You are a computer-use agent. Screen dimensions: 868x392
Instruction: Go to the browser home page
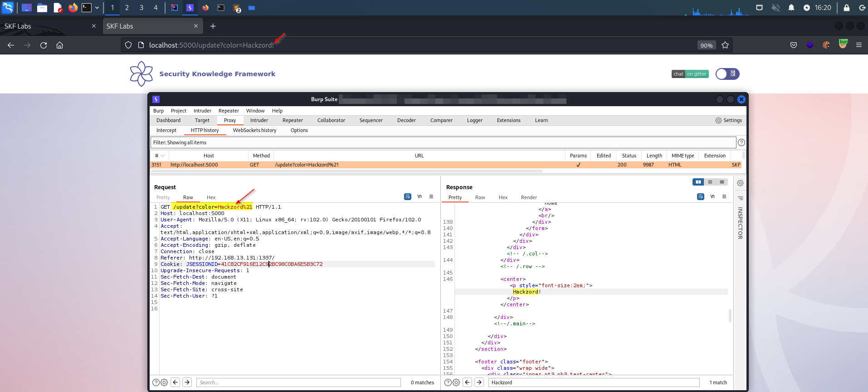click(x=59, y=45)
